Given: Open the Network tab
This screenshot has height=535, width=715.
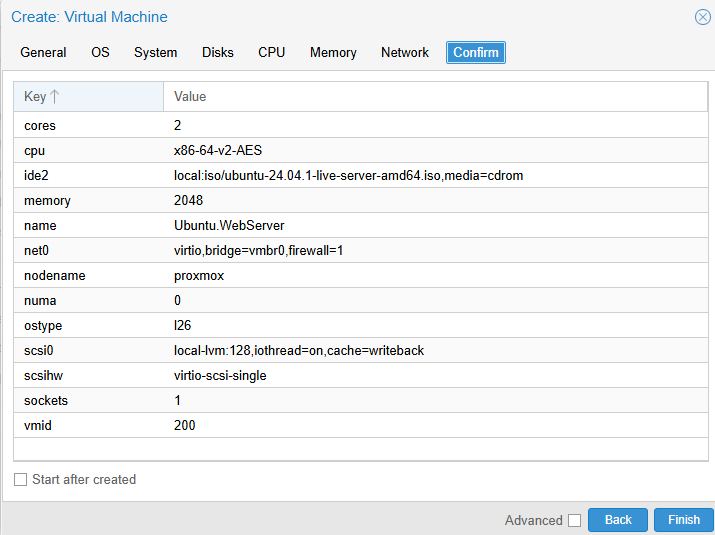Looking at the screenshot, I should [x=405, y=52].
